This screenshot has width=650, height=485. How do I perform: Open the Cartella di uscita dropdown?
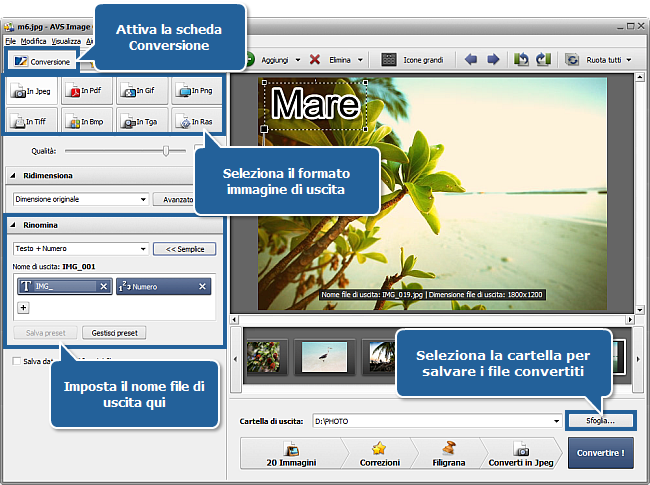555,421
